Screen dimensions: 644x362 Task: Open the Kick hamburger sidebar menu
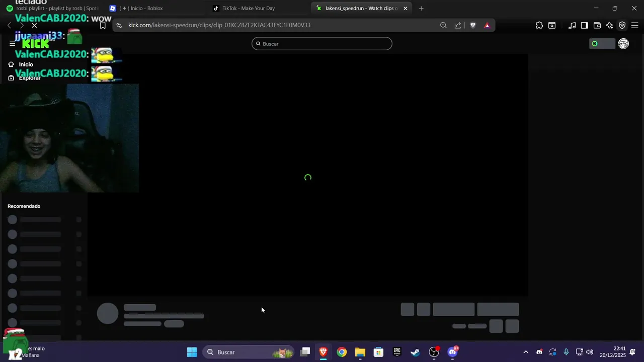coord(12,44)
